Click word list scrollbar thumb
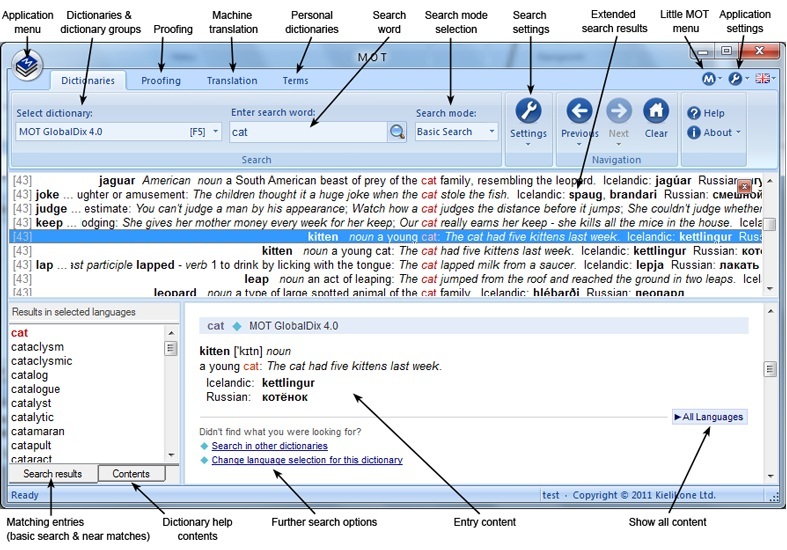This screenshot has height=550, width=787. click(171, 348)
